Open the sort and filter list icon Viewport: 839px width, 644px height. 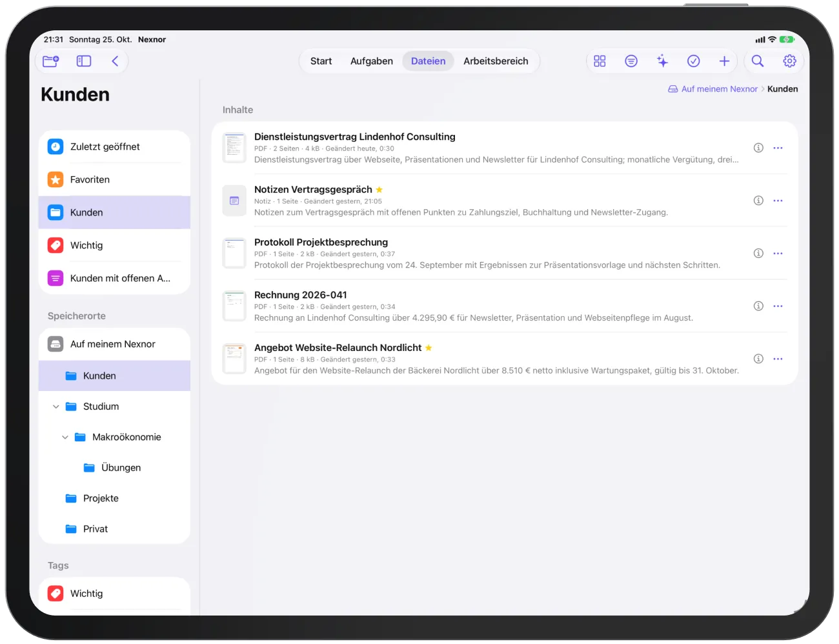[x=631, y=61]
